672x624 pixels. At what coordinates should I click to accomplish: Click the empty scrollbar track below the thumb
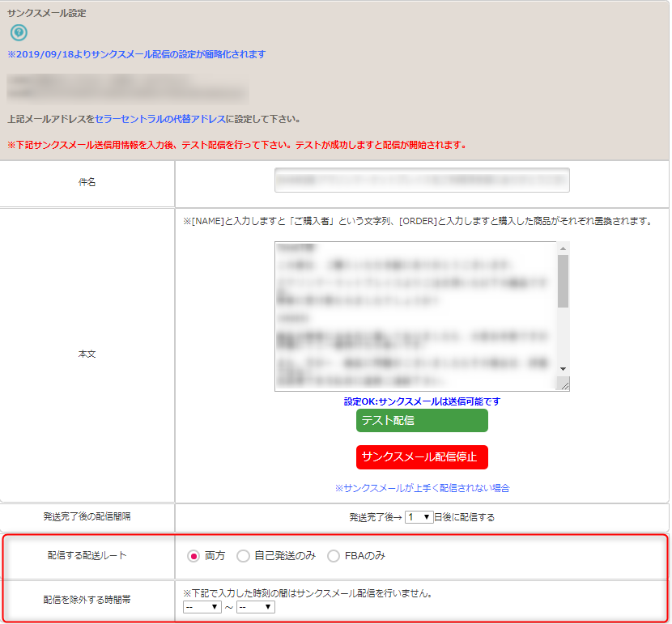click(564, 336)
